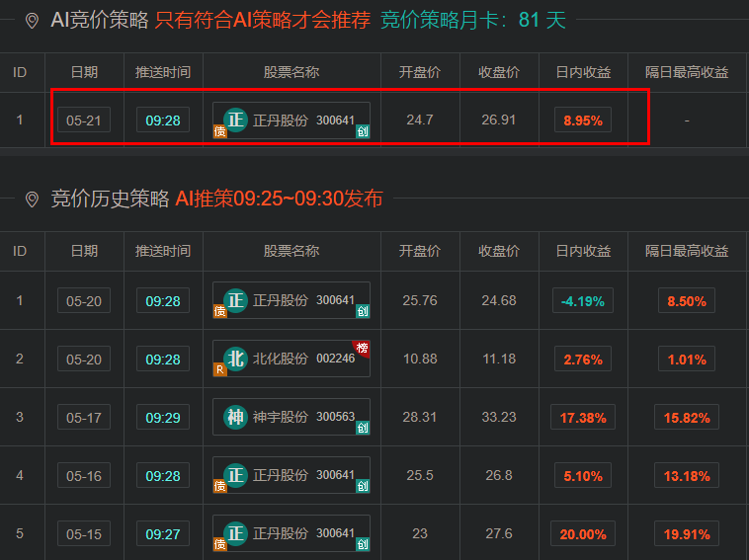749x560 pixels.
Task: Click the 05-17 date cell
Action: coord(84,417)
